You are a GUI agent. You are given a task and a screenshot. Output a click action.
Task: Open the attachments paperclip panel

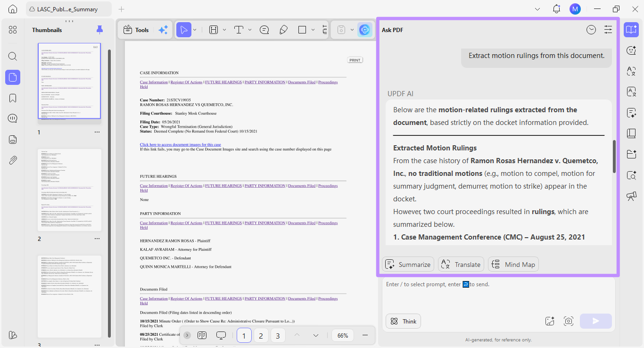tap(13, 160)
